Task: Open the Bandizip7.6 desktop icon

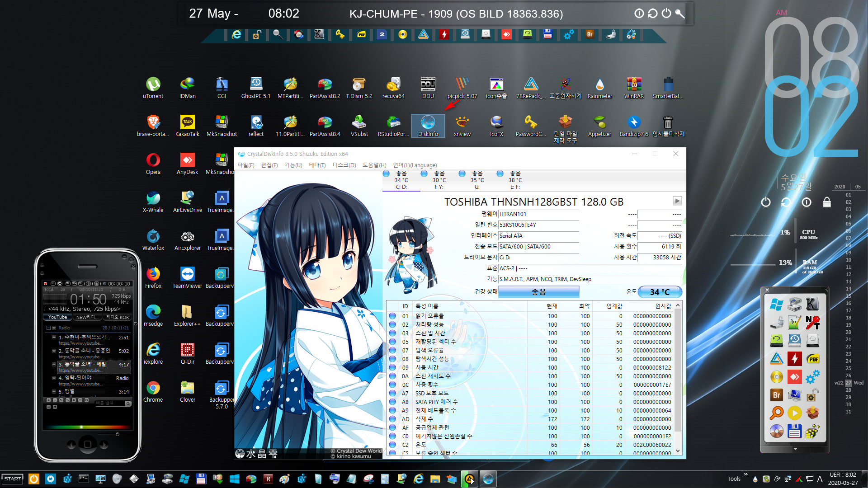Action: [634, 126]
